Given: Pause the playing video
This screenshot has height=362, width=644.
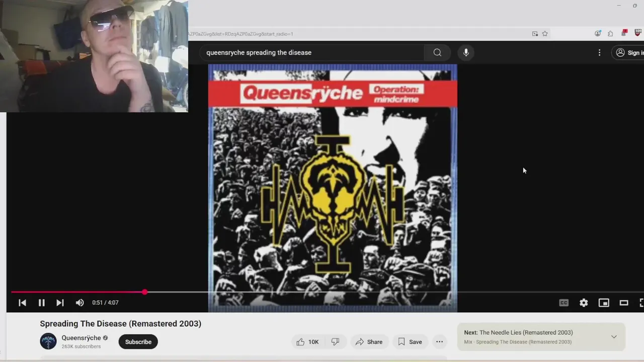Looking at the screenshot, I should (42, 303).
